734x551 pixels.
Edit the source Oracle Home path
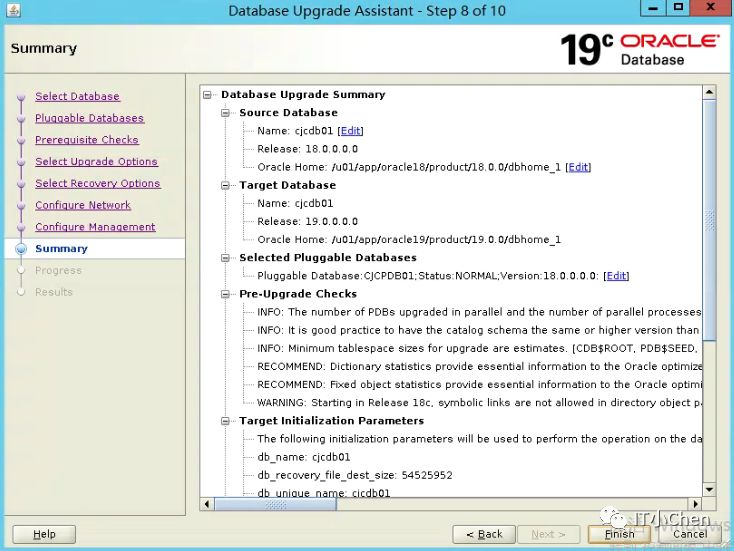578,167
